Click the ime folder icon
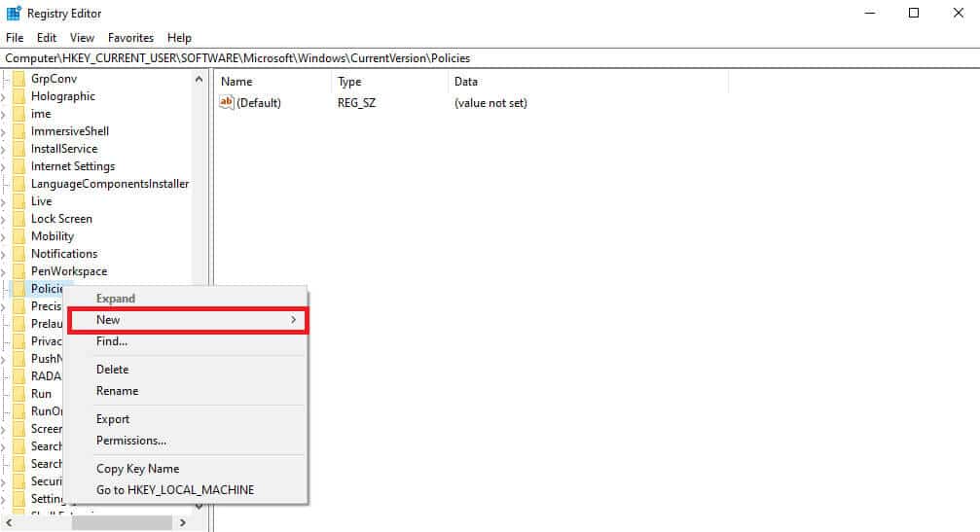The image size is (980, 532). tap(18, 114)
